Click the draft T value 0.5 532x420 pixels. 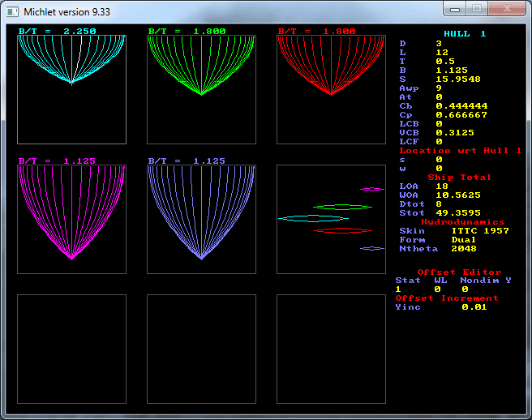(445, 61)
